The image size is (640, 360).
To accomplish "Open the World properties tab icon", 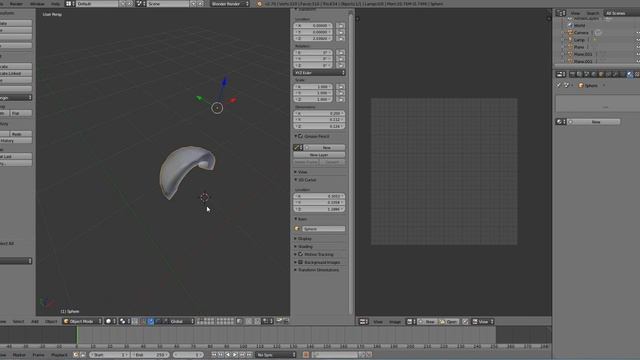I will pyautogui.click(x=593, y=74).
